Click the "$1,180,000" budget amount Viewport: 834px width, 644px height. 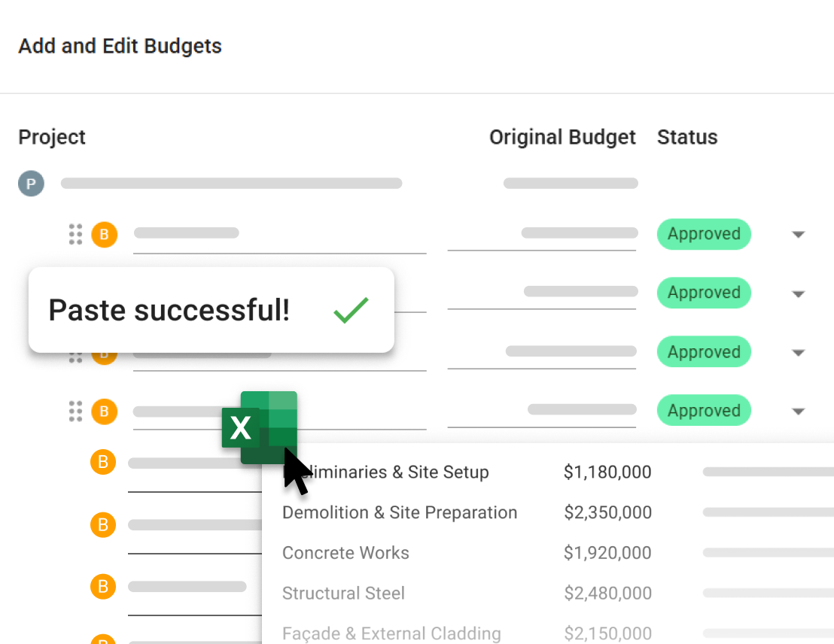click(x=607, y=472)
